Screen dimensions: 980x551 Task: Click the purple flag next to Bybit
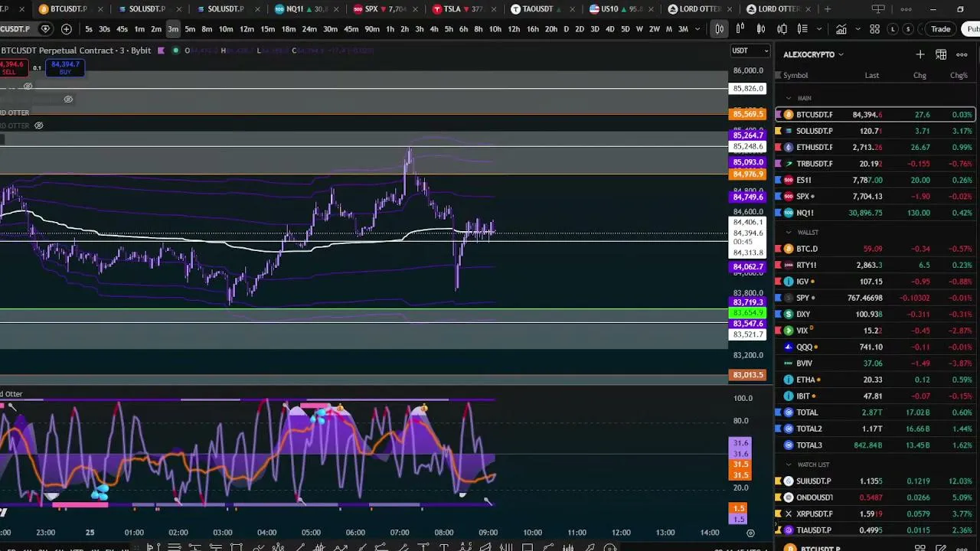tap(161, 51)
